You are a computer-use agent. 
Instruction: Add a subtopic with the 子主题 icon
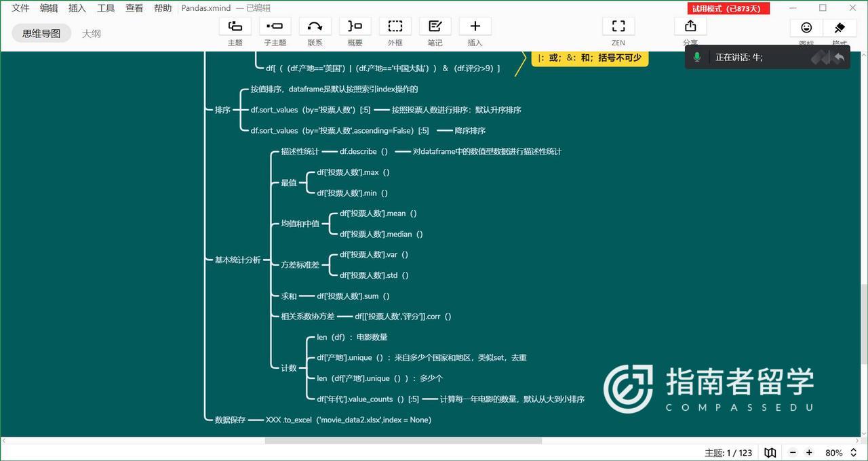pyautogui.click(x=275, y=26)
